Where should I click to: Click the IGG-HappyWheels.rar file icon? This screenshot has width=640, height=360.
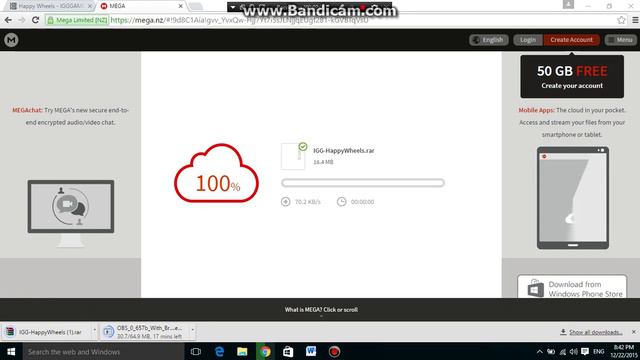[293, 156]
